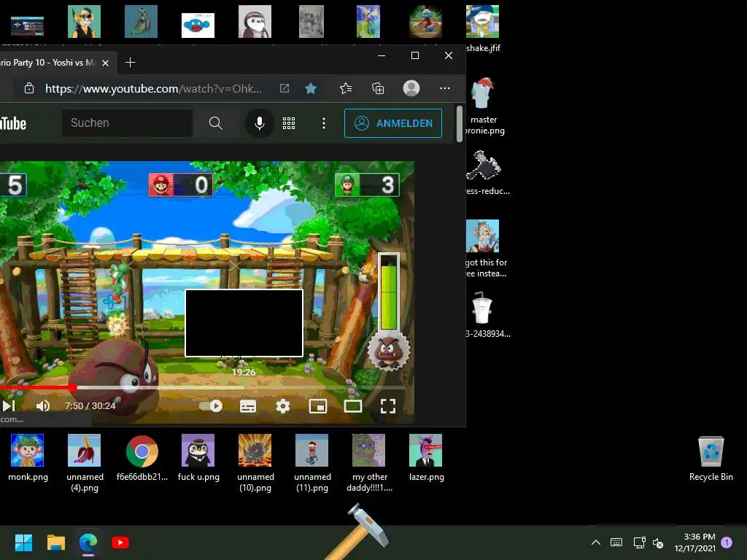The height and width of the screenshot is (560, 747).
Task: Click the YouTube search magnifier button
Action: click(x=215, y=122)
